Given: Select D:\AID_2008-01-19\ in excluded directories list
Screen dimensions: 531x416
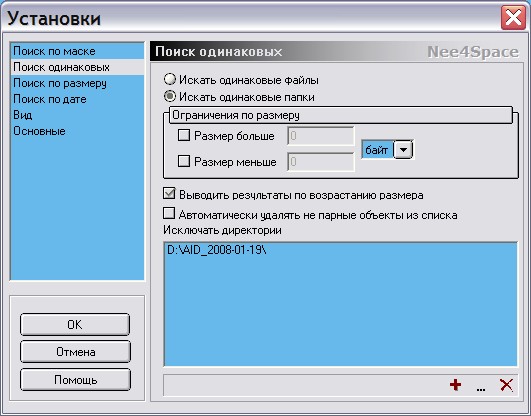Looking at the screenshot, I should [217, 250].
